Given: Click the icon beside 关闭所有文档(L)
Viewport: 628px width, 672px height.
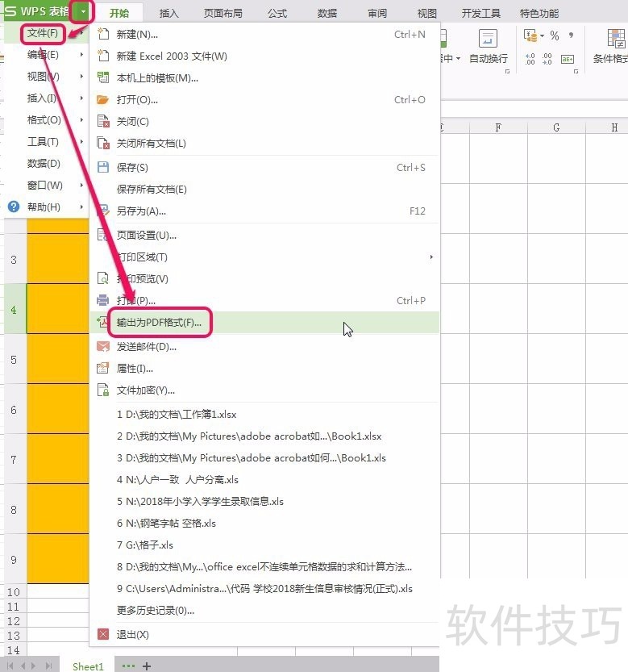Looking at the screenshot, I should [x=103, y=143].
